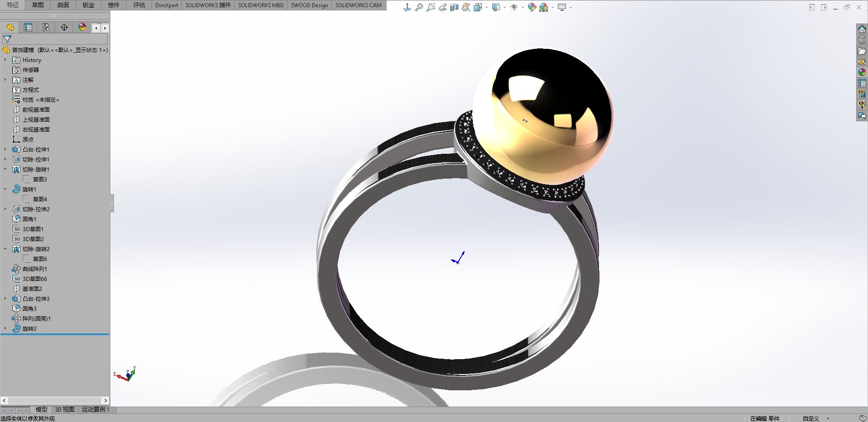Expand the History folder node
868x422 pixels.
(5, 60)
